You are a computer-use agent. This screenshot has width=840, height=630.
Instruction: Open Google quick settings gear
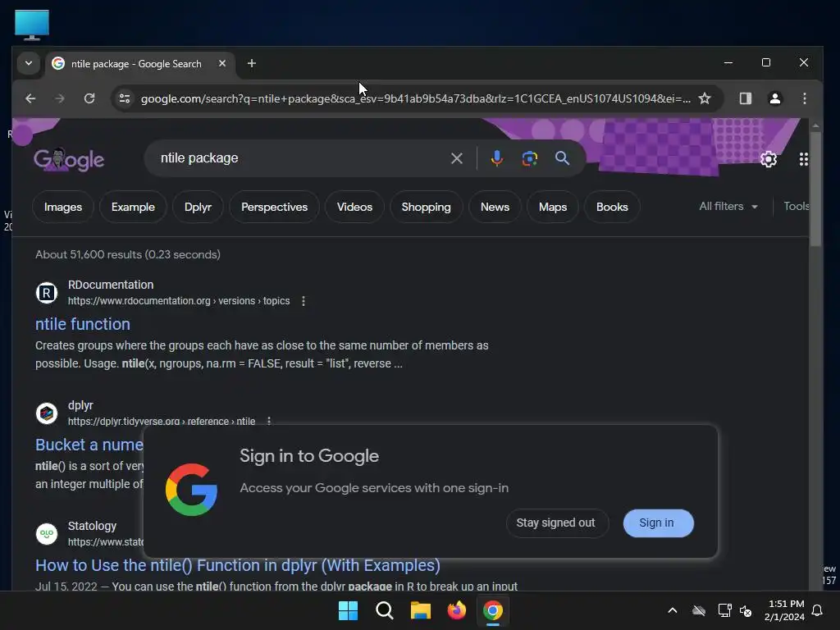[x=769, y=159]
